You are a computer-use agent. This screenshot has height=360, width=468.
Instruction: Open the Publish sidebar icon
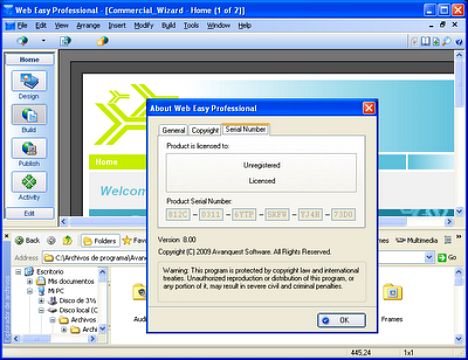pyautogui.click(x=29, y=148)
